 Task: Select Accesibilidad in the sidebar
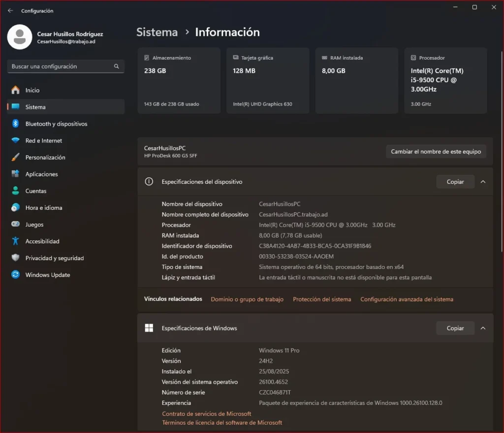pyautogui.click(x=65, y=241)
